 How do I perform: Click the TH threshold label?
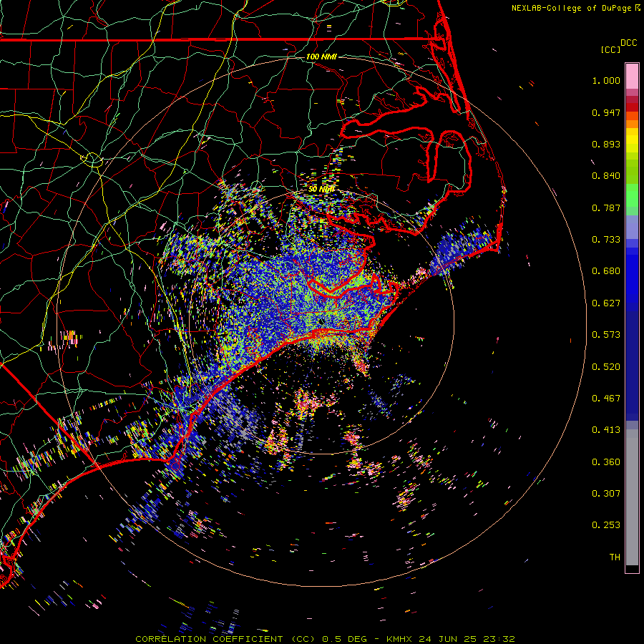tap(615, 557)
